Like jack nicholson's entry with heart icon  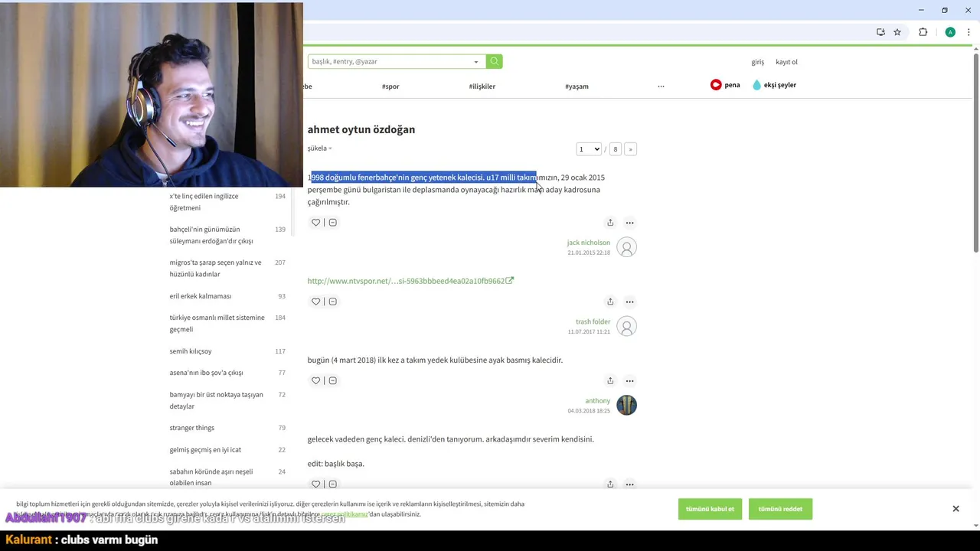coord(315,223)
